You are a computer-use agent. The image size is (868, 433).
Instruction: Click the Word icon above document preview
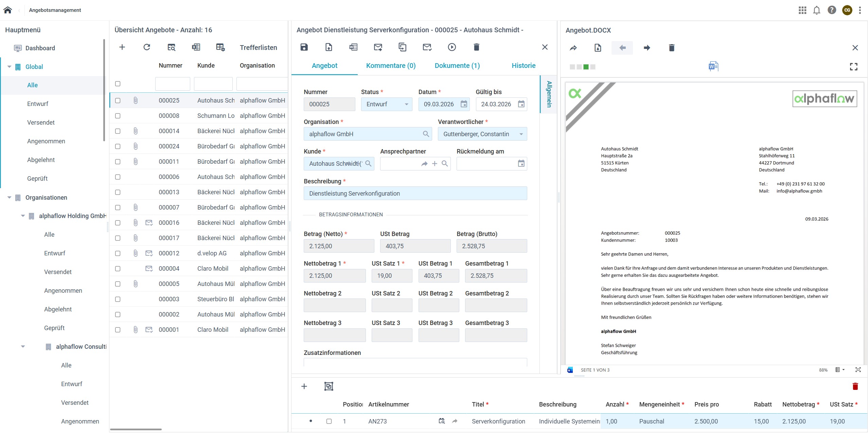713,66
